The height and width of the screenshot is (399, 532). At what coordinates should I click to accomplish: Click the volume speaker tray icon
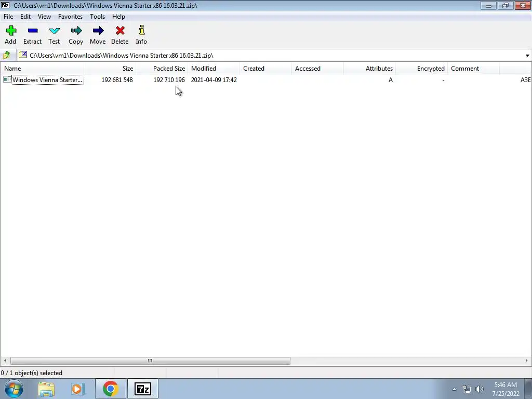[x=480, y=389]
